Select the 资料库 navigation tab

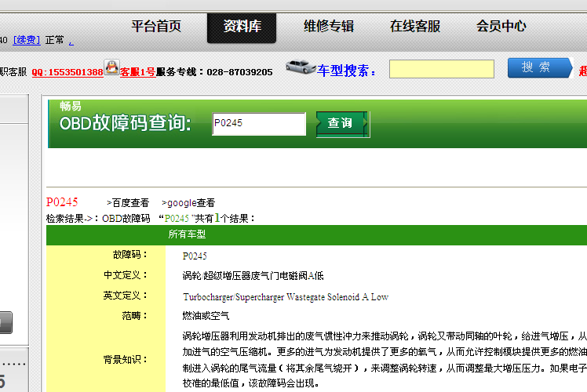(x=242, y=28)
